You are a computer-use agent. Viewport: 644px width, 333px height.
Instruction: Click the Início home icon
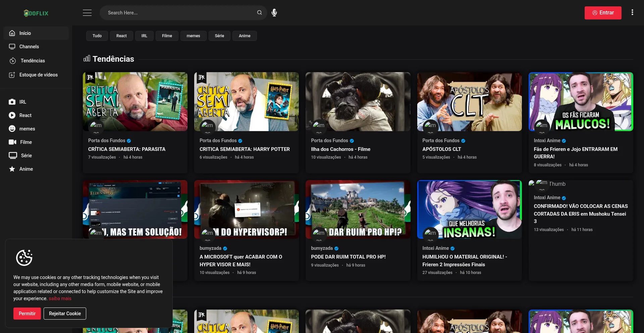point(12,33)
